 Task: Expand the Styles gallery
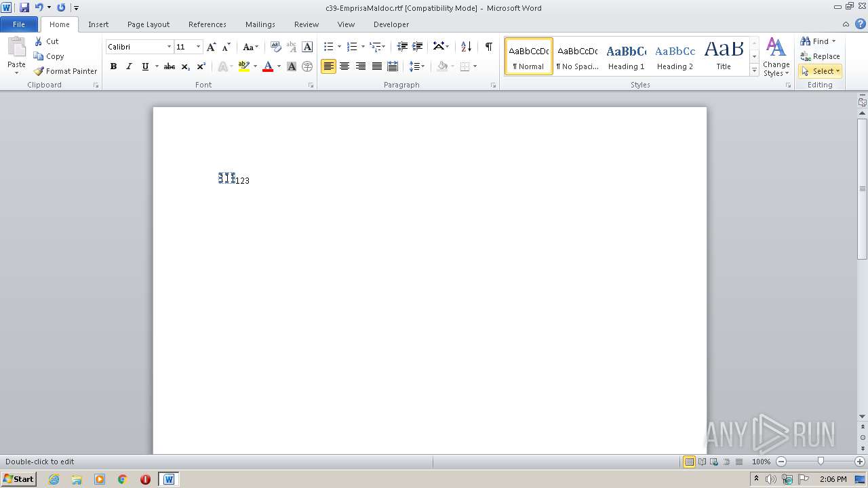[x=754, y=70]
